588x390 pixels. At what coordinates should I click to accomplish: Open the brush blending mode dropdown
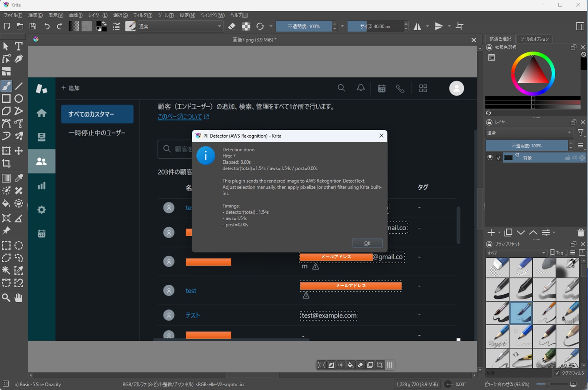pyautogui.click(x=180, y=26)
